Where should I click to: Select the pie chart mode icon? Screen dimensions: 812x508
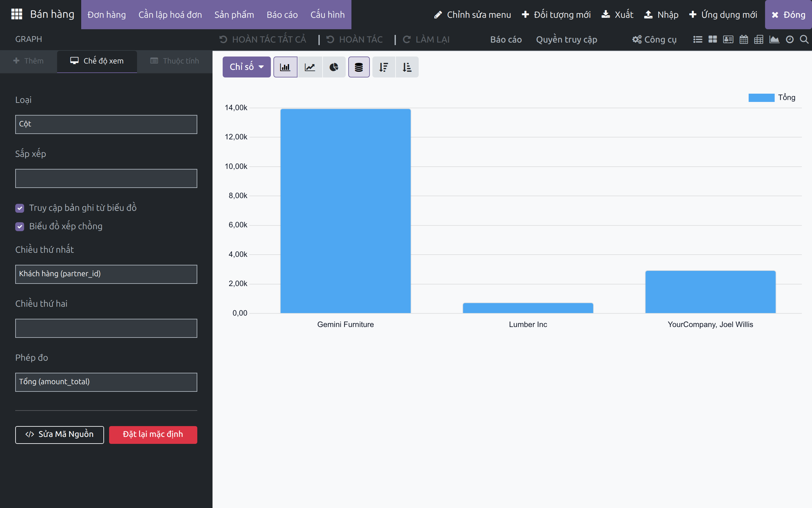[334, 67]
